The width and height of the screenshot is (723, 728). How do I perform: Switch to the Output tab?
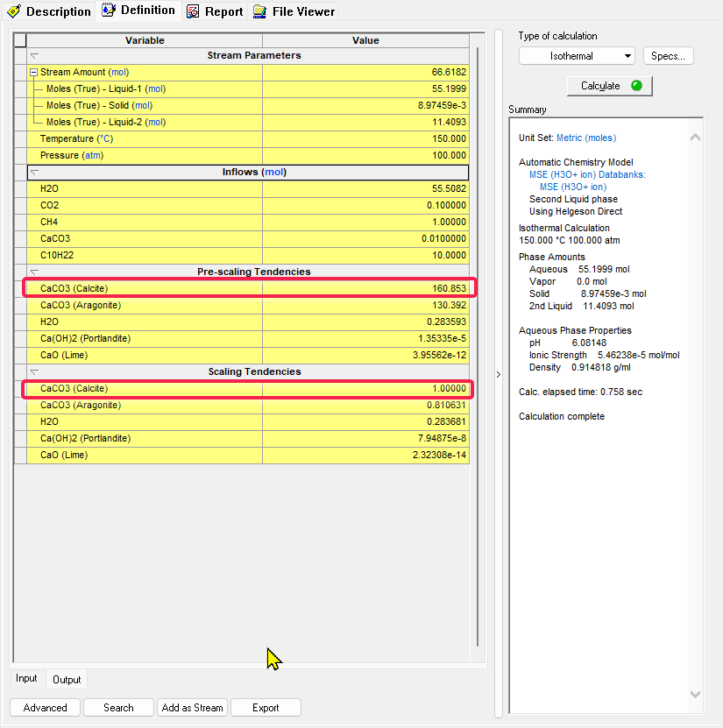tap(67, 680)
